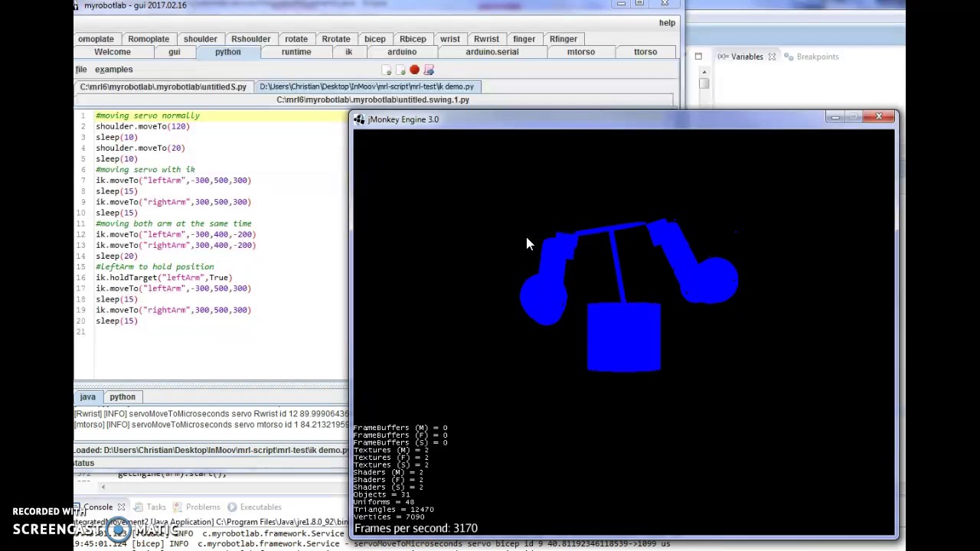Open the Executables tab in Eclipse
The width and height of the screenshot is (980, 551).
click(260, 507)
